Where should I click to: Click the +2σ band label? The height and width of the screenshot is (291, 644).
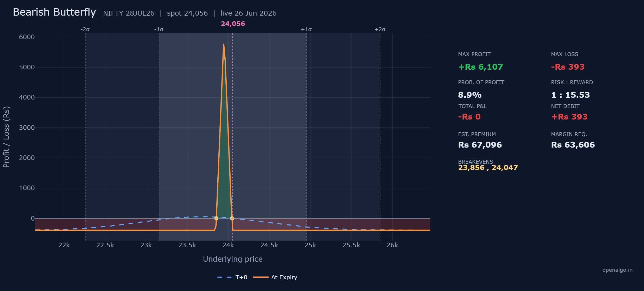(380, 29)
